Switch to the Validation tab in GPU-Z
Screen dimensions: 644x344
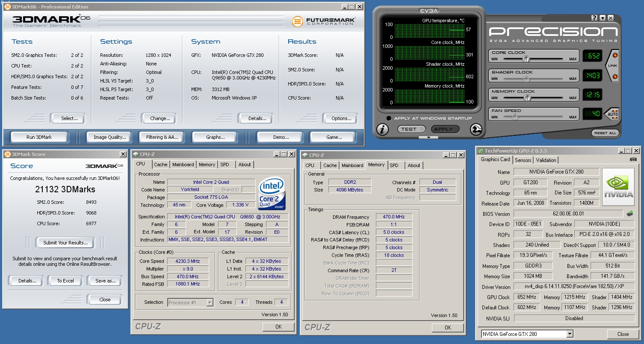pos(546,160)
